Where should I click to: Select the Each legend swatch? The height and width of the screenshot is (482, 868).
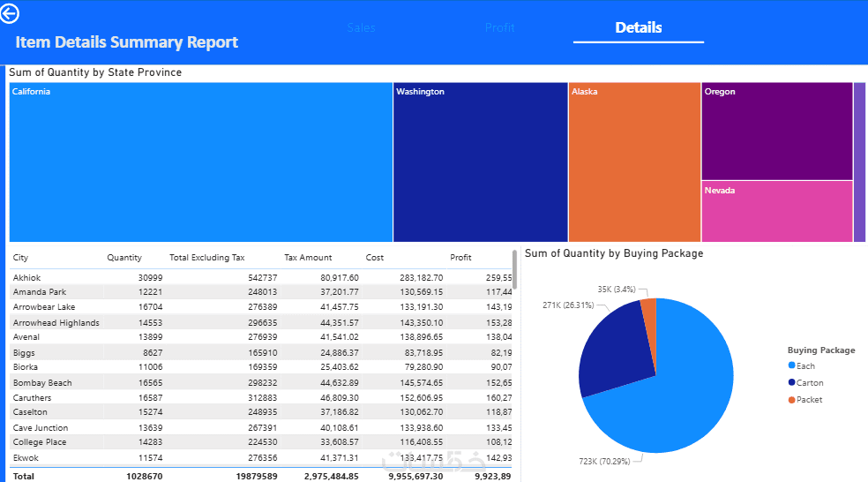[791, 365]
